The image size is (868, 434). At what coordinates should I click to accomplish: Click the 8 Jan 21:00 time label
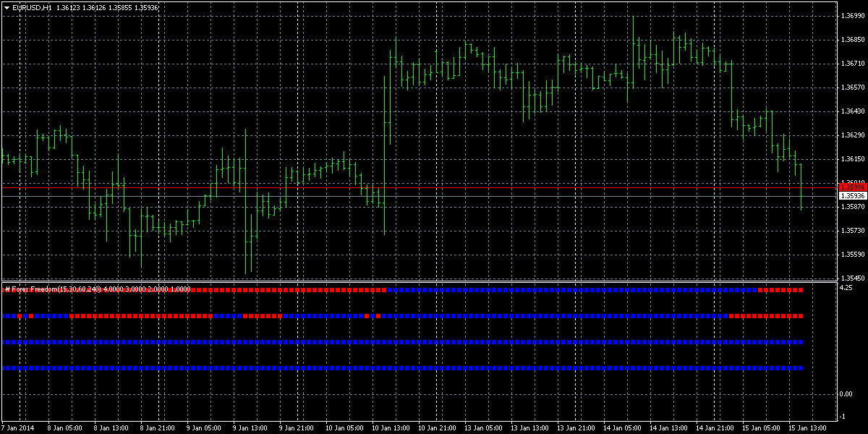156,427
